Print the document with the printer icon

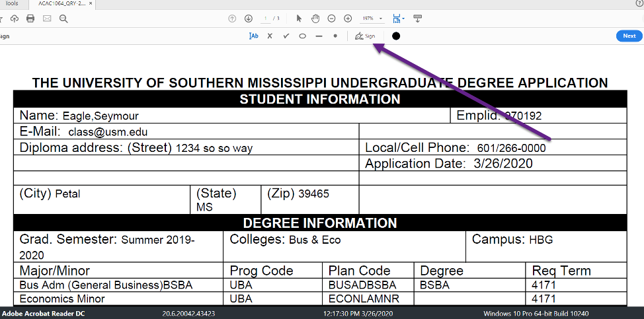click(x=30, y=18)
